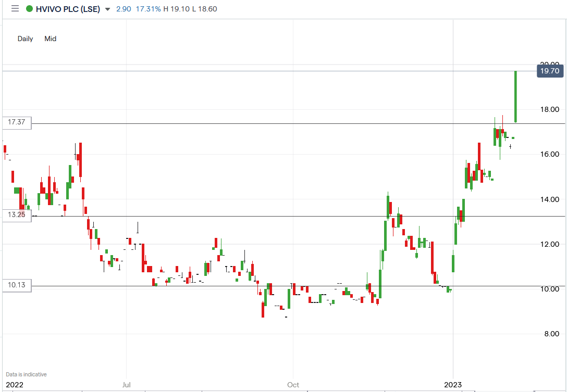Switch the Mid price type

coord(50,39)
